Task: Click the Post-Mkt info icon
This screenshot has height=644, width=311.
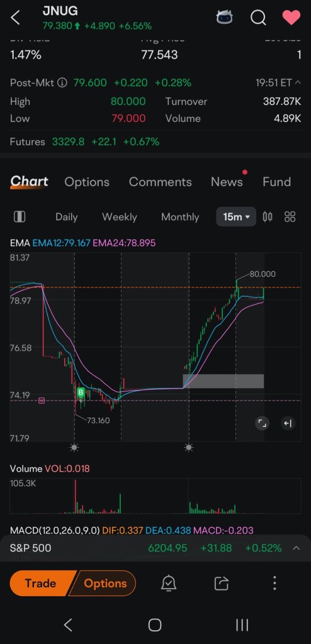Action: pos(62,83)
